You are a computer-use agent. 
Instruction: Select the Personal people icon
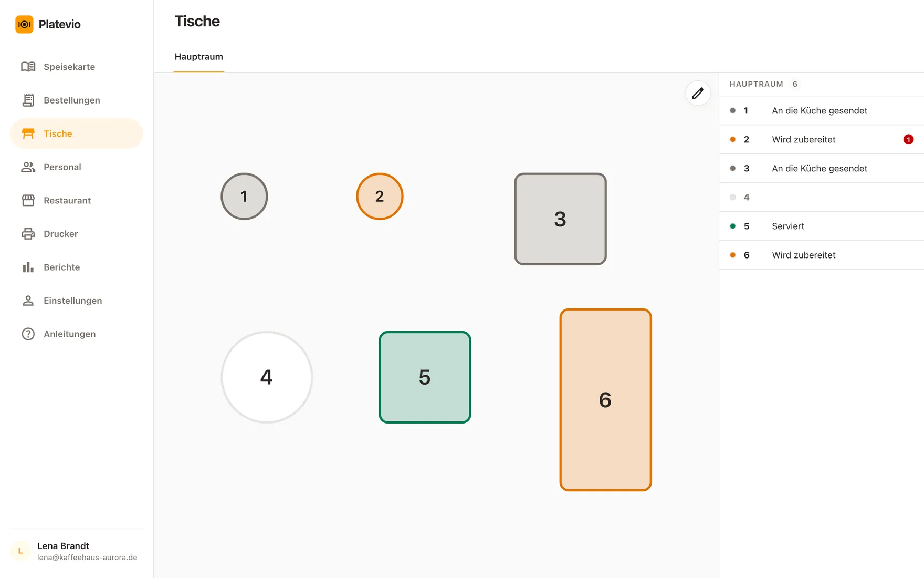click(28, 167)
